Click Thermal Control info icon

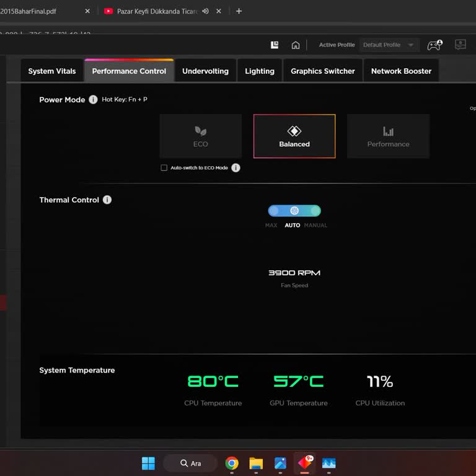click(x=107, y=200)
